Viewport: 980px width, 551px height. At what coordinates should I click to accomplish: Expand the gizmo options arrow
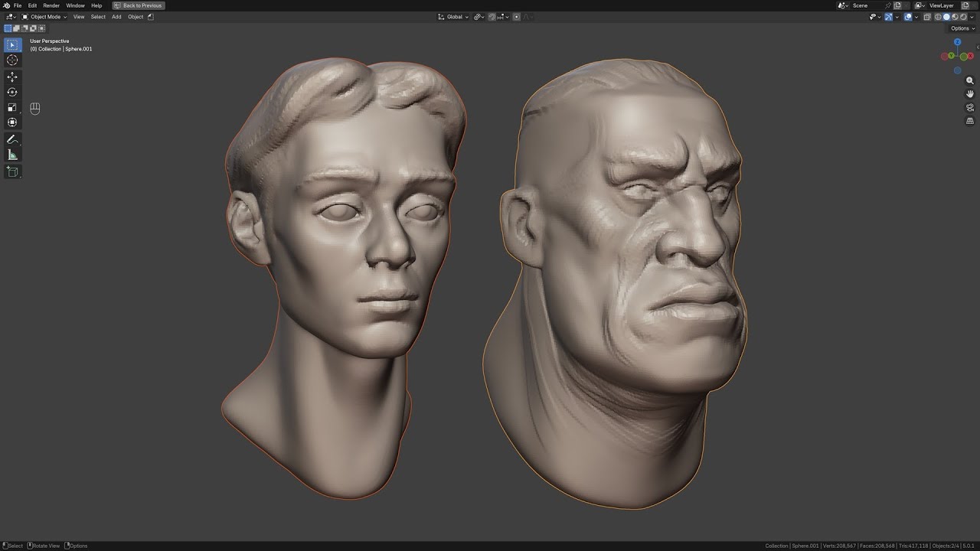point(897,17)
